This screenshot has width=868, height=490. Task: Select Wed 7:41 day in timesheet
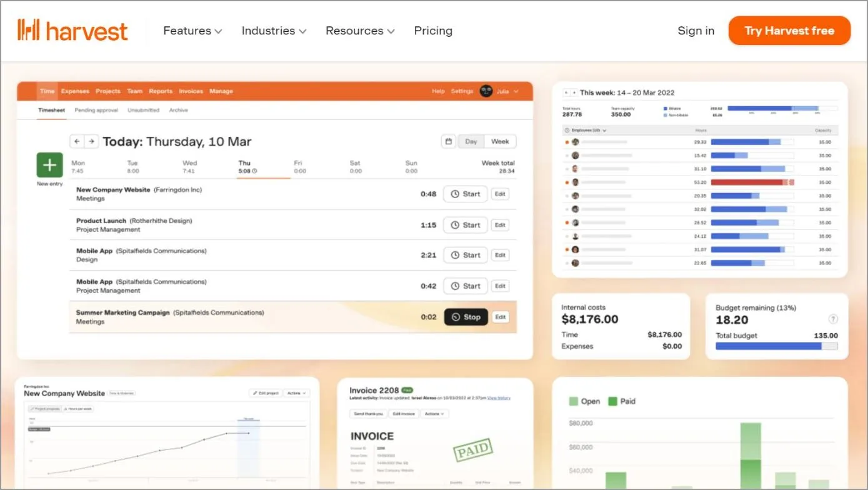tap(189, 167)
